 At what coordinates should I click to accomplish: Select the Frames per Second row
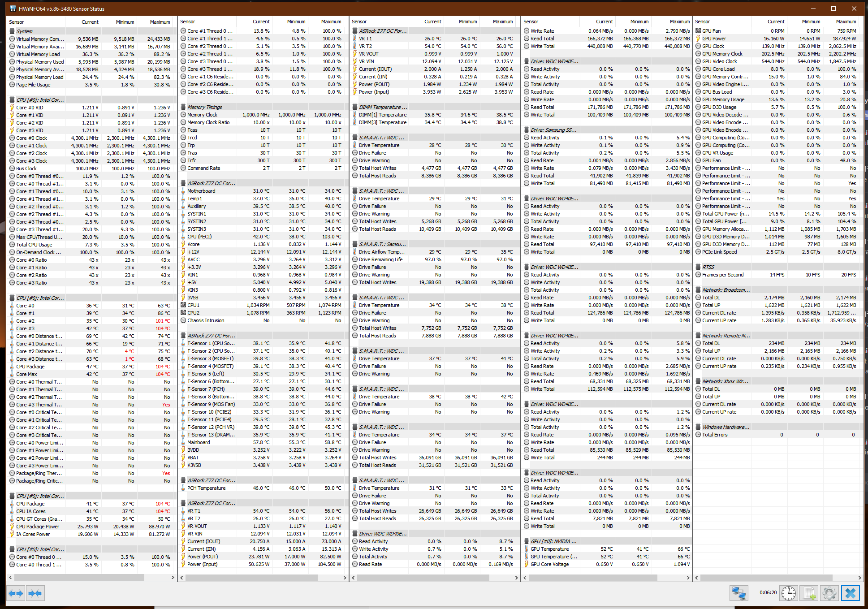point(722,275)
